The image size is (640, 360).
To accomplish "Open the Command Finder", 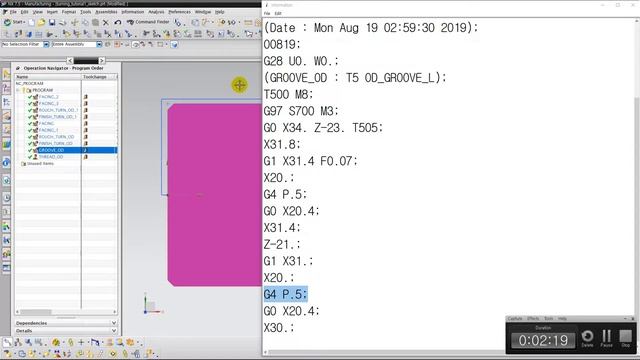I will click(x=148, y=22).
